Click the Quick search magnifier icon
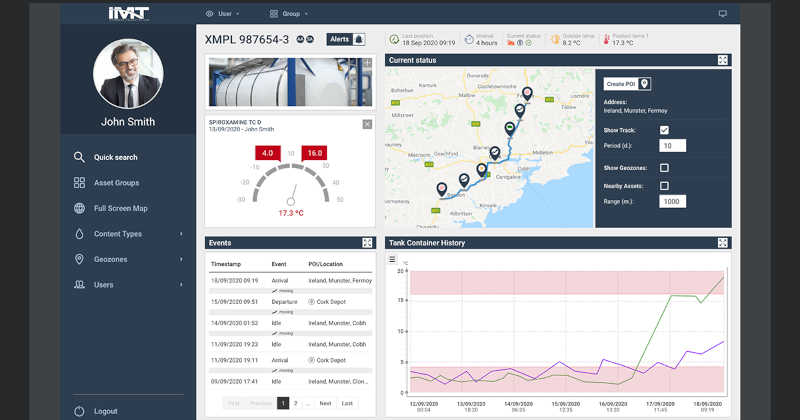The height and width of the screenshot is (420, 800). (x=79, y=157)
